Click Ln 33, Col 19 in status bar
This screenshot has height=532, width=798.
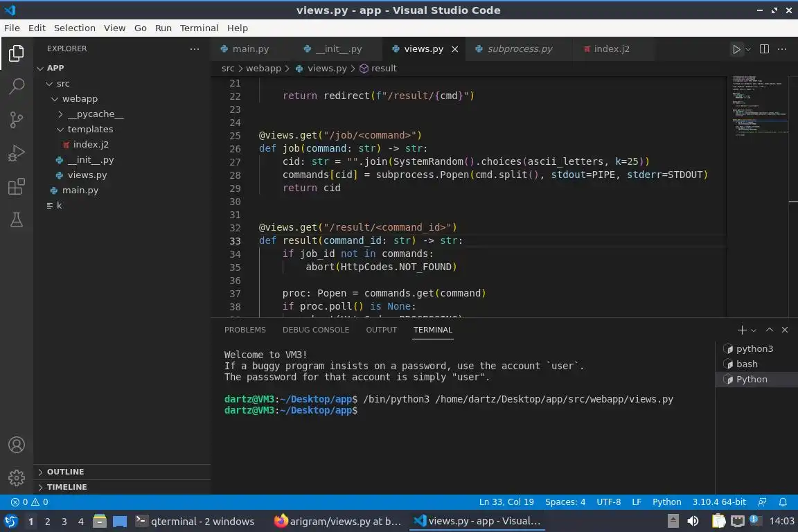(x=506, y=502)
